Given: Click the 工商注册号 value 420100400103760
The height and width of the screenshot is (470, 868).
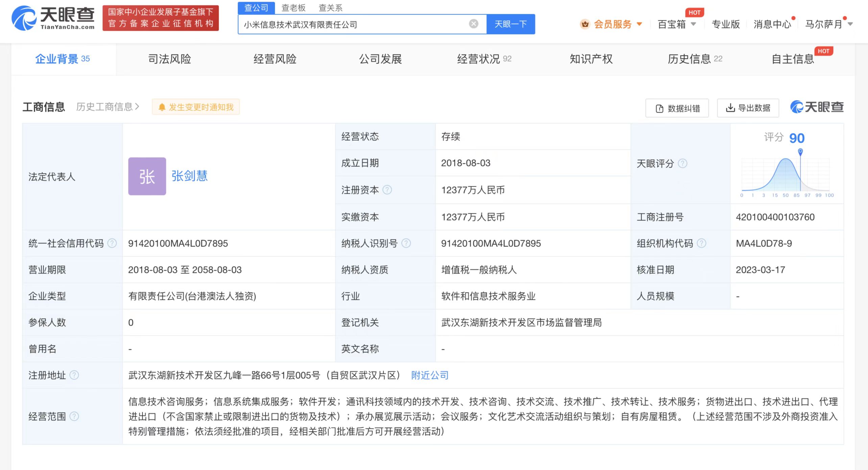Looking at the screenshot, I should pyautogui.click(x=775, y=217).
